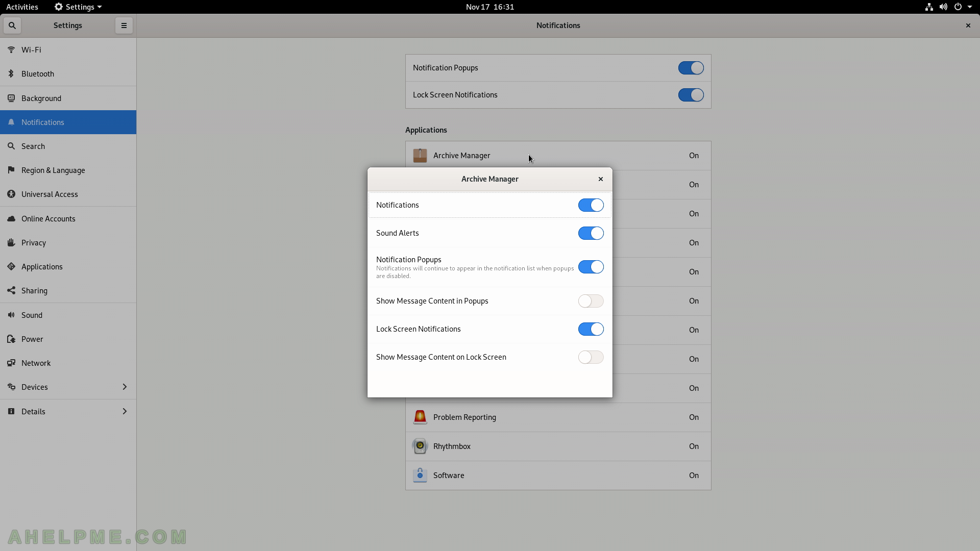Open Rhythmbox notification settings row

[x=558, y=446]
